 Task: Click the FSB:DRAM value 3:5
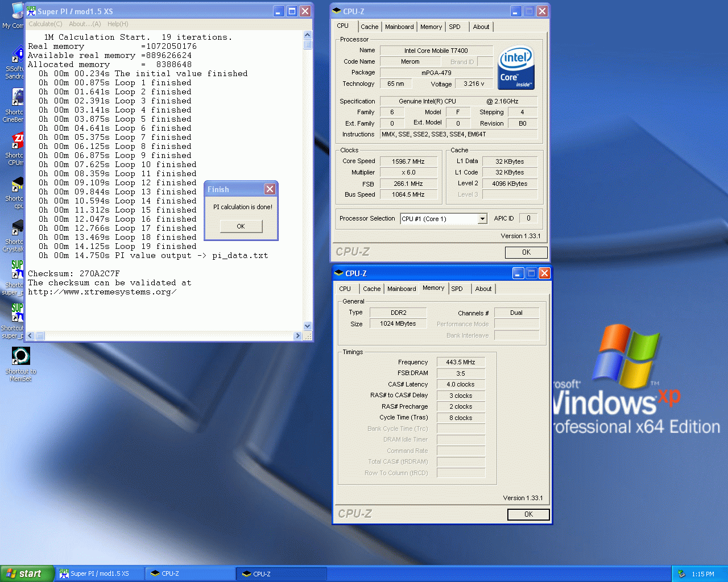click(461, 373)
